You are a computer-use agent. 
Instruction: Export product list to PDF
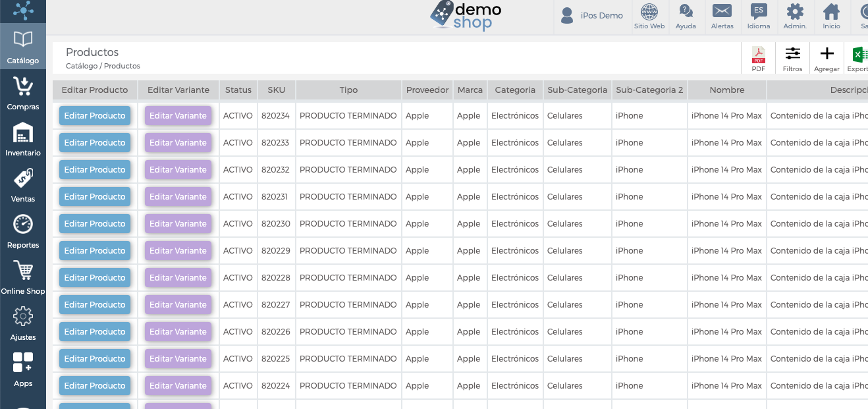[x=759, y=59]
